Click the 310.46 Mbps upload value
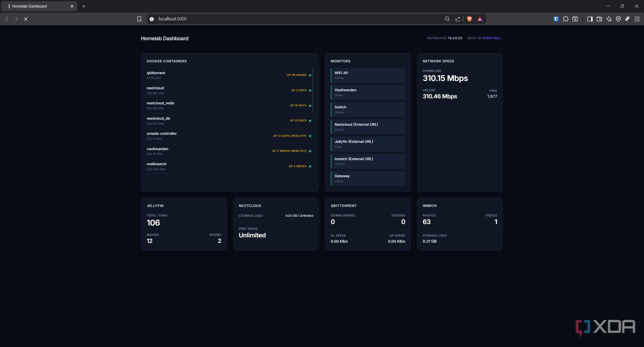 click(440, 96)
